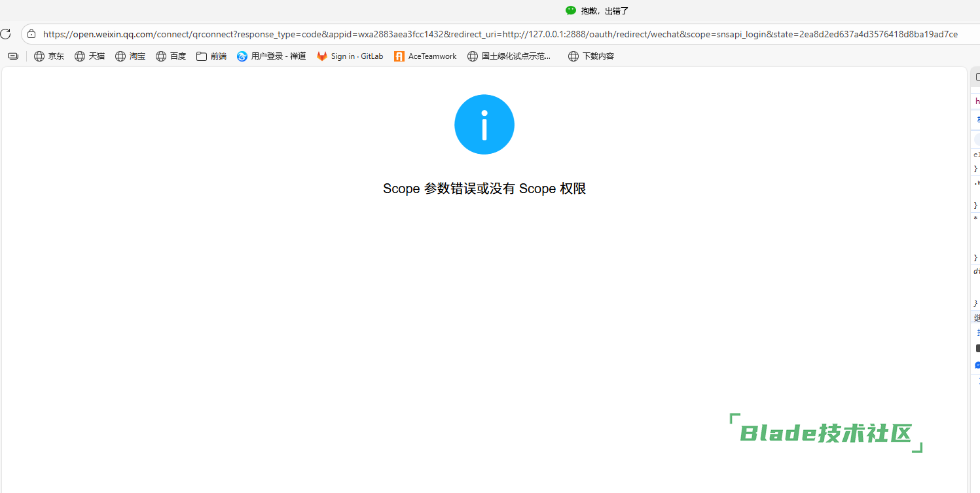Screen dimensions: 980x493
Task: Click the page reload button
Action: click(5, 34)
